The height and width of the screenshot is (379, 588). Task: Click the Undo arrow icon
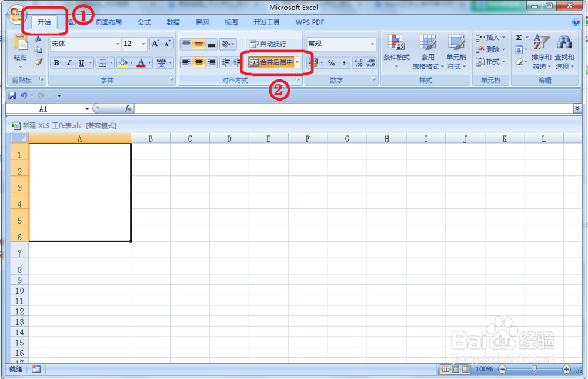click(x=24, y=95)
